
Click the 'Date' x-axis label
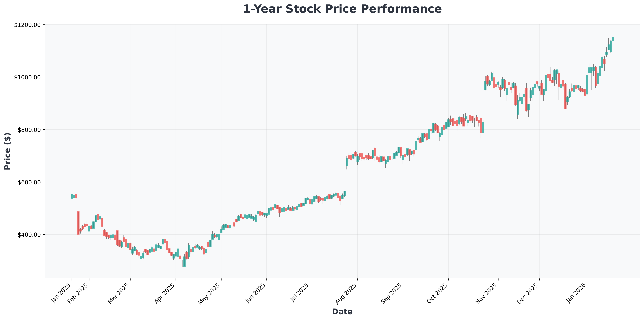[342, 312]
